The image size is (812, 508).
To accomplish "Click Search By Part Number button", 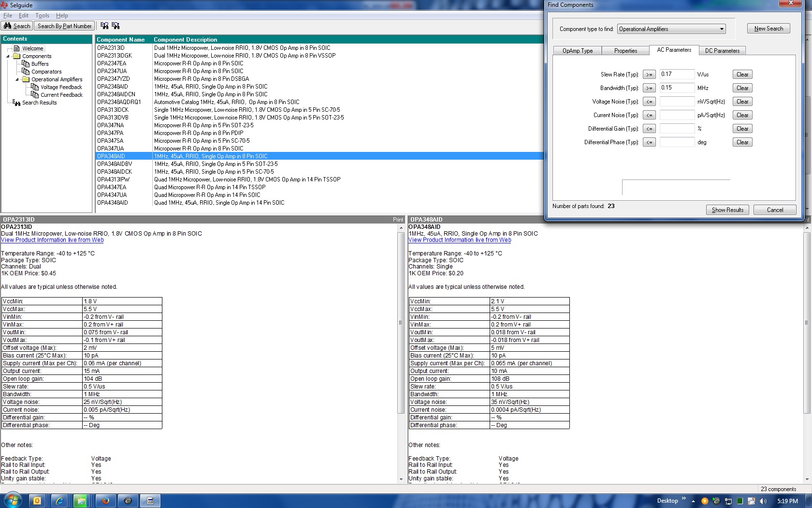I will tap(64, 26).
